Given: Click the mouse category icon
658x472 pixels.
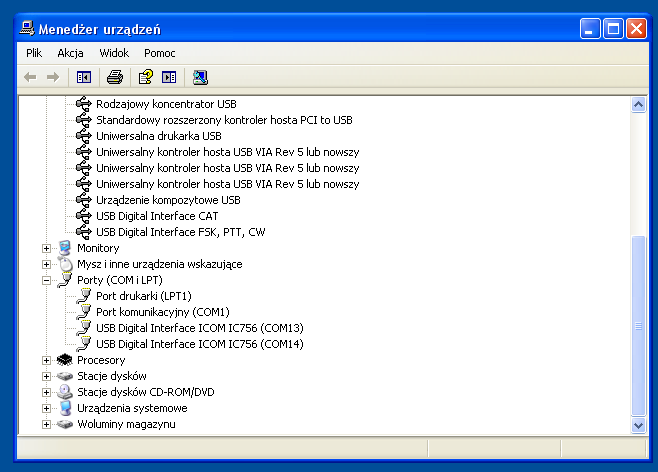Looking at the screenshot, I should pyautogui.click(x=65, y=264).
